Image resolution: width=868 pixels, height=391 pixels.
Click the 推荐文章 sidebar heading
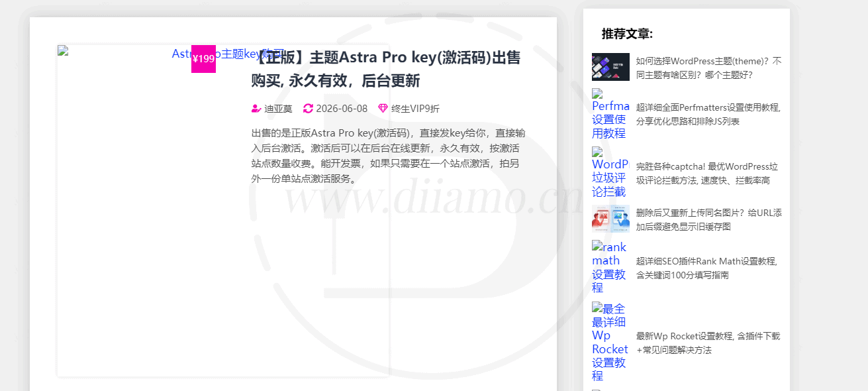pyautogui.click(x=627, y=34)
